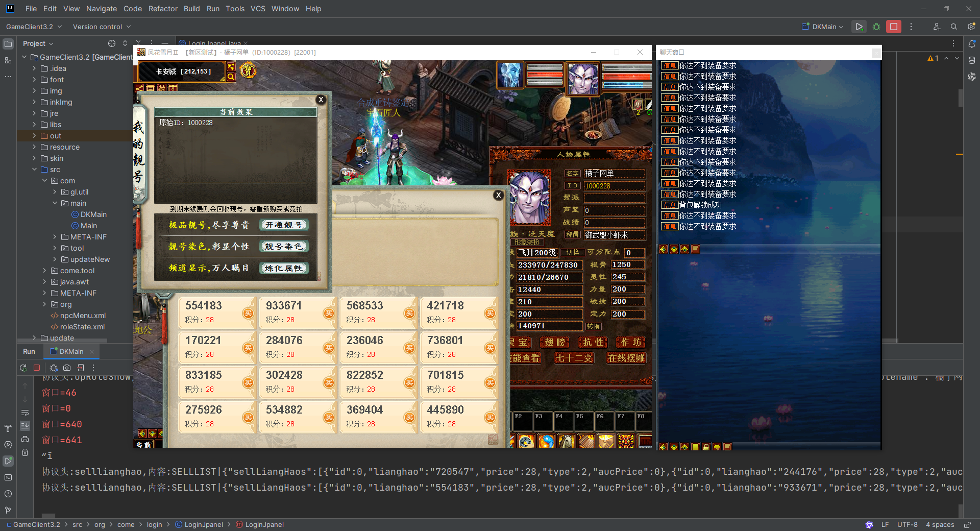Expand the resource folder in tree
The width and height of the screenshot is (980, 531).
(34, 147)
